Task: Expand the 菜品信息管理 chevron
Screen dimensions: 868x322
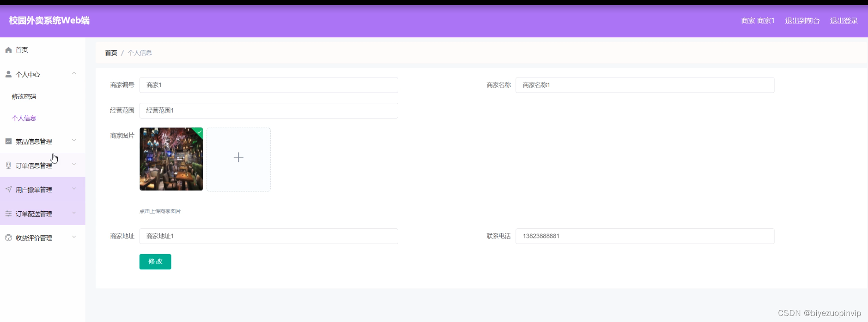Action: [74, 141]
